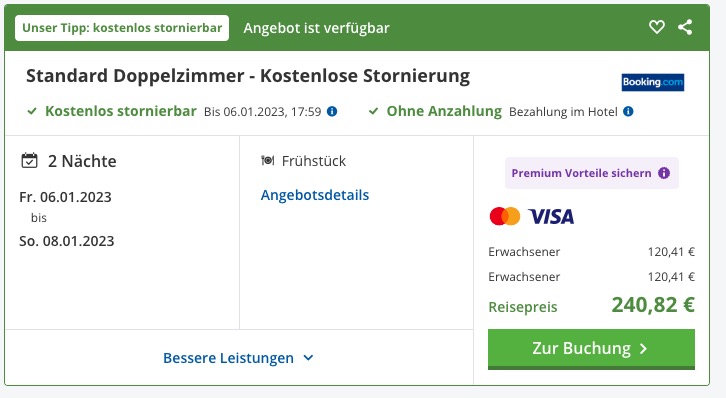
Task: Click the share icon in green header
Action: (x=685, y=27)
